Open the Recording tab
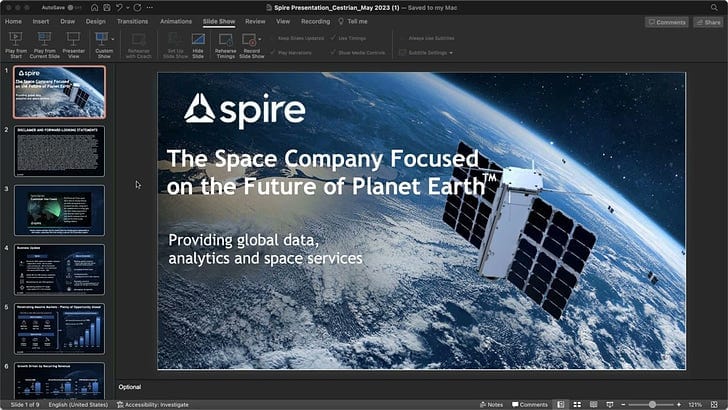728x410 pixels. (x=315, y=21)
